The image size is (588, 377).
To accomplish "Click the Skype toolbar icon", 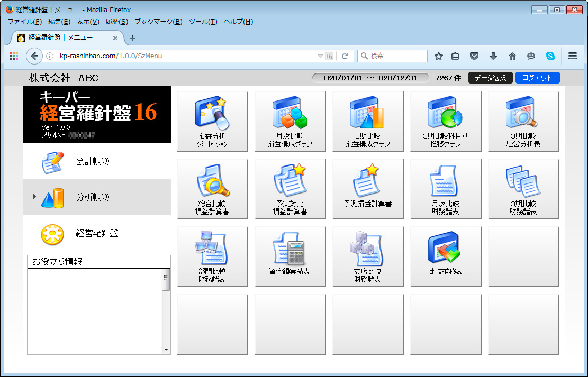I will pyautogui.click(x=550, y=56).
